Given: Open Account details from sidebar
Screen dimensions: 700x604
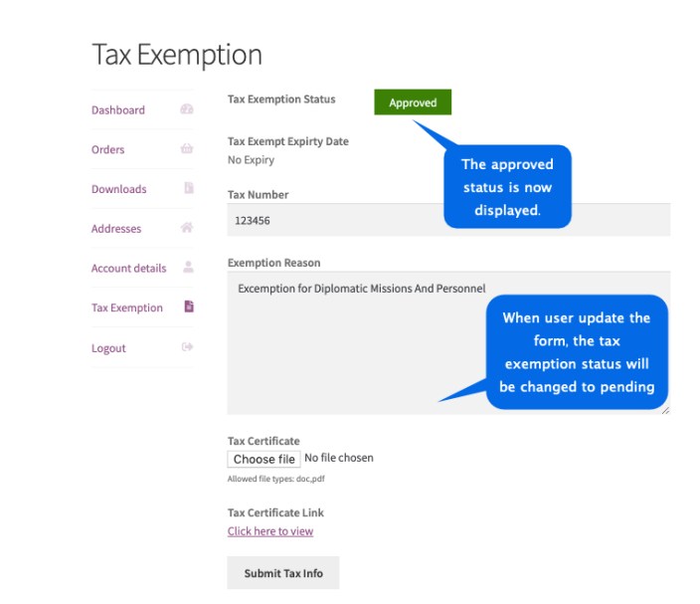Looking at the screenshot, I should pyautogui.click(x=128, y=268).
